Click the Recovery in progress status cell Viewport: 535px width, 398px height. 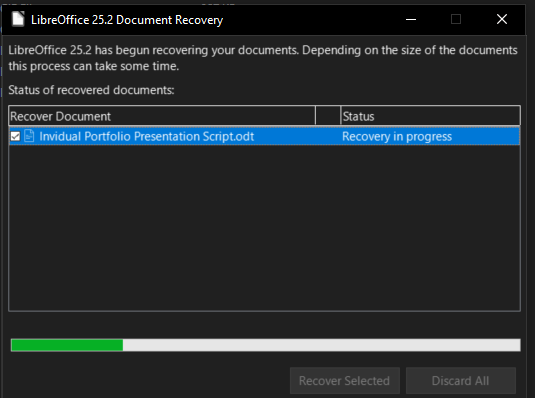click(x=397, y=136)
